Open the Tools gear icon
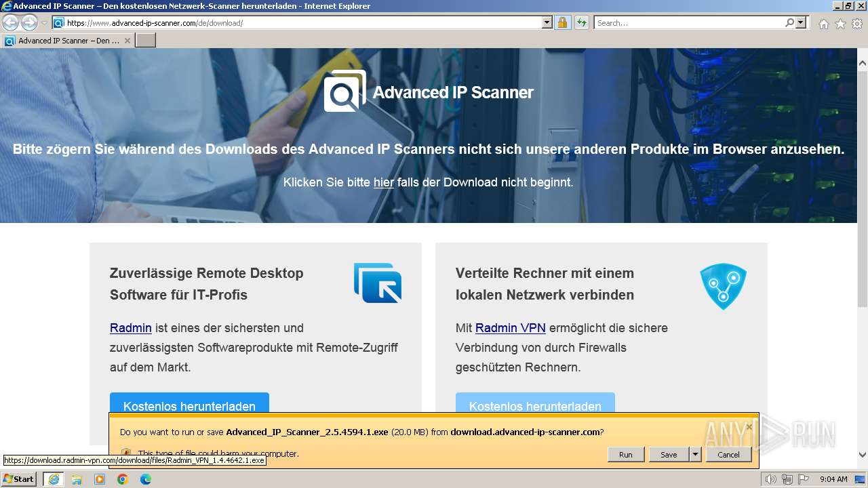This screenshot has height=488, width=868. click(857, 24)
